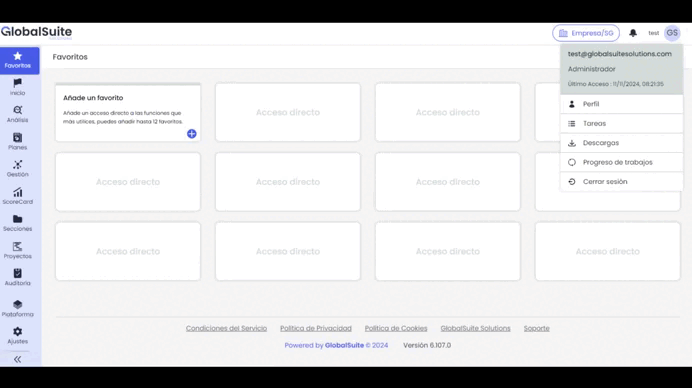Open the Gestión module icon
The width and height of the screenshot is (692, 388).
point(18,165)
